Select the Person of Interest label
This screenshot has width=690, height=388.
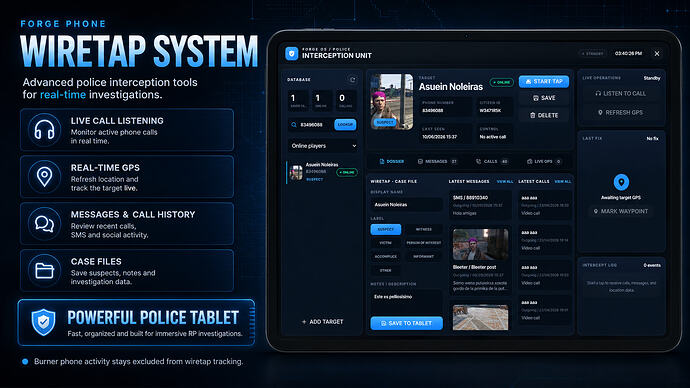pyautogui.click(x=423, y=243)
